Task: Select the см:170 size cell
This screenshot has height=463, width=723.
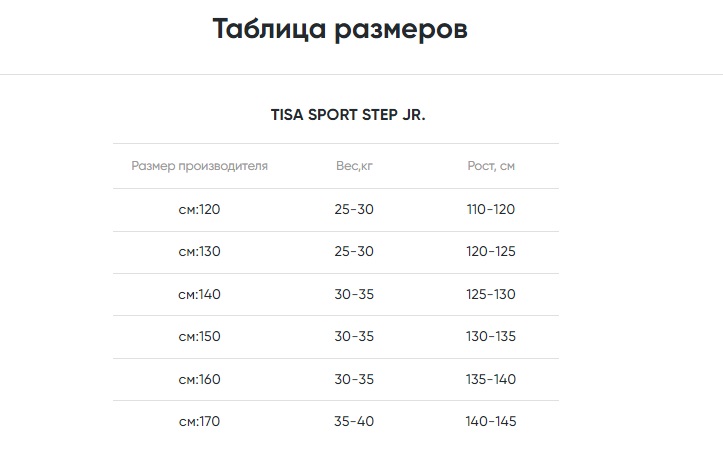Action: 199,421
